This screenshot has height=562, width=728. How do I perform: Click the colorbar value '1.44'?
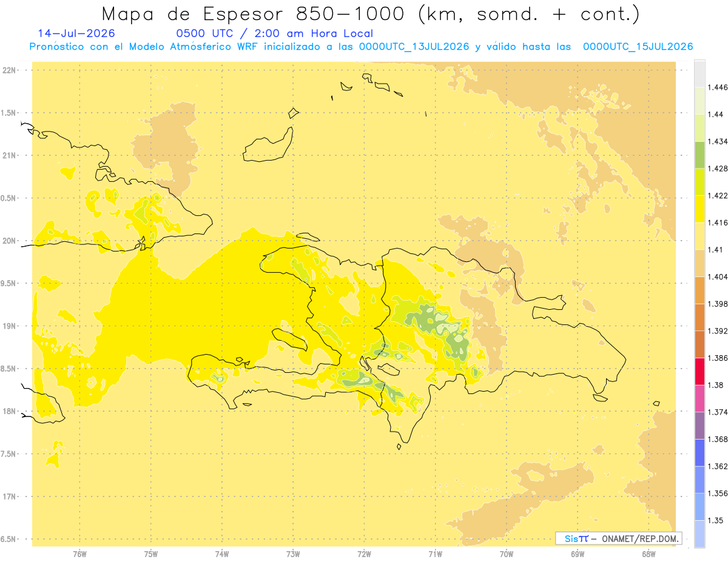pos(715,114)
